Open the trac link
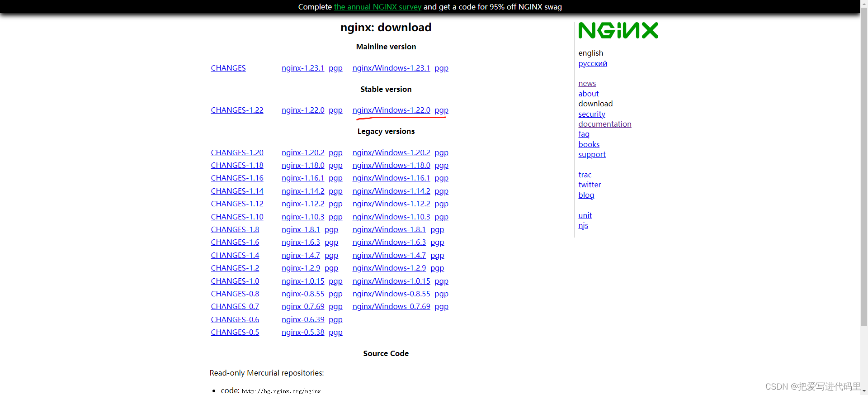Image resolution: width=868 pixels, height=395 pixels. point(585,175)
